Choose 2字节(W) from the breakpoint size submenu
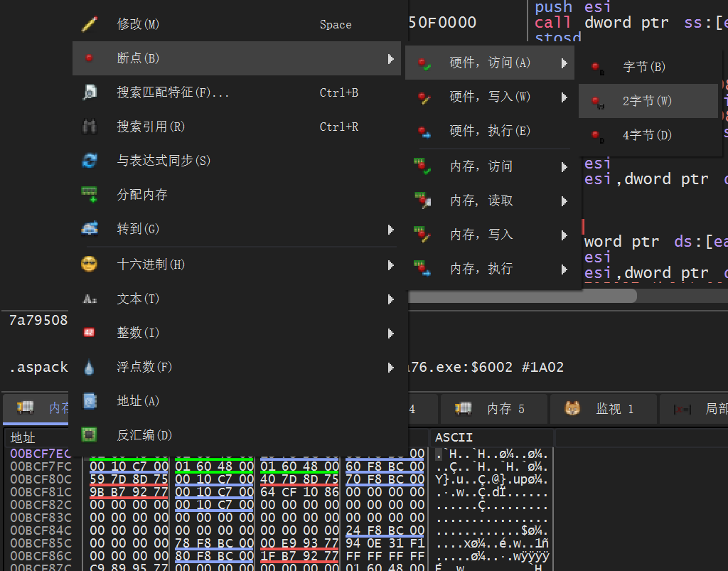 point(647,101)
